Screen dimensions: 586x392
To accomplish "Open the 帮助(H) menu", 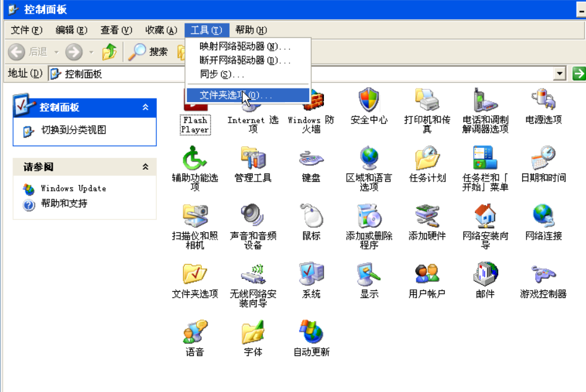I will coord(251,30).
